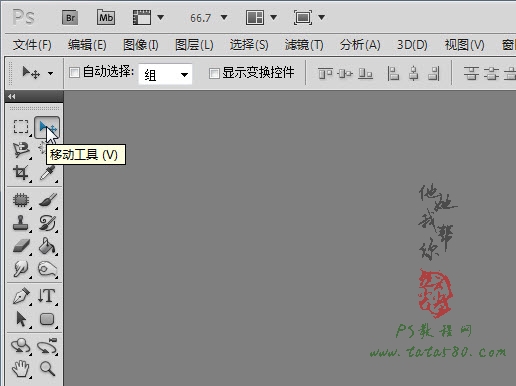Click Align Vertical Centers icon
Screen dimensions: 516x386
point(345,73)
